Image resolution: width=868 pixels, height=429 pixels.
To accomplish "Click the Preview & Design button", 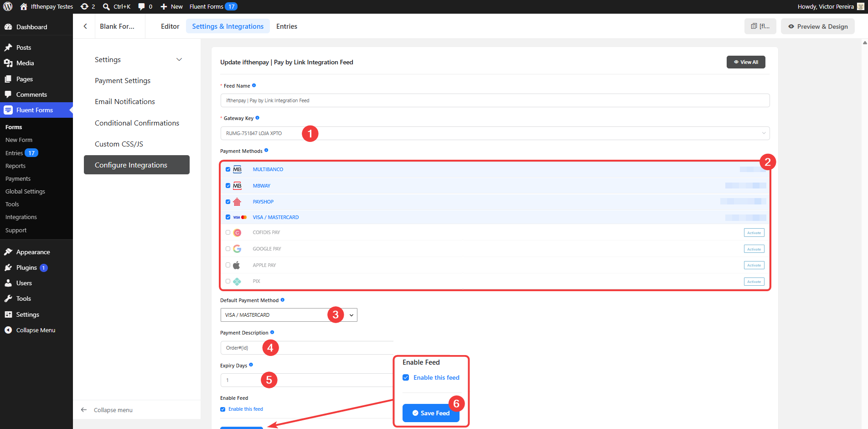I will 818,26.
